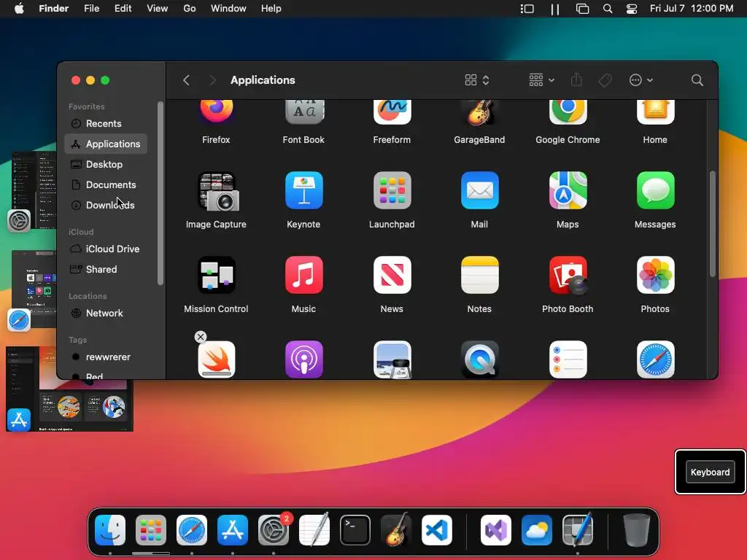
Task: Open the Font Book app icon
Action: pos(304,112)
